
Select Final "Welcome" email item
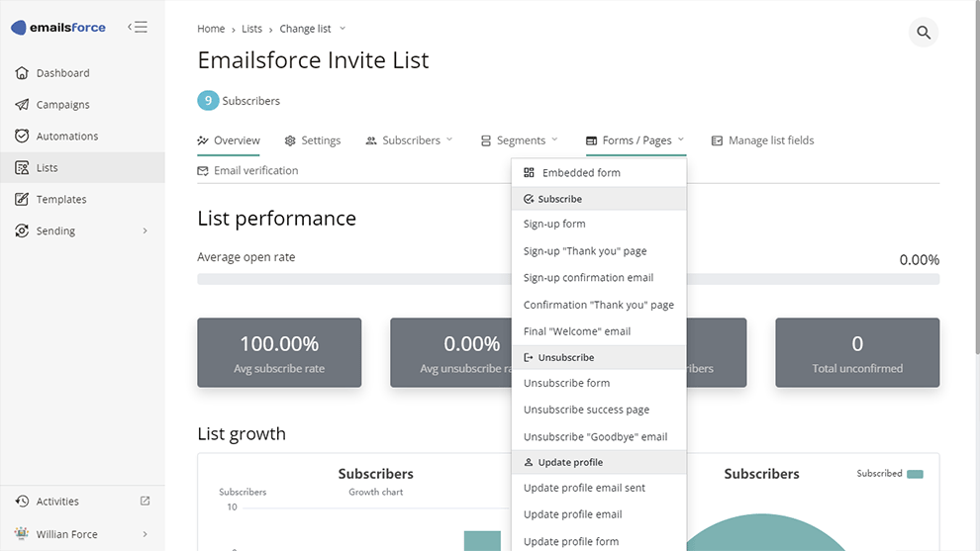click(599, 331)
